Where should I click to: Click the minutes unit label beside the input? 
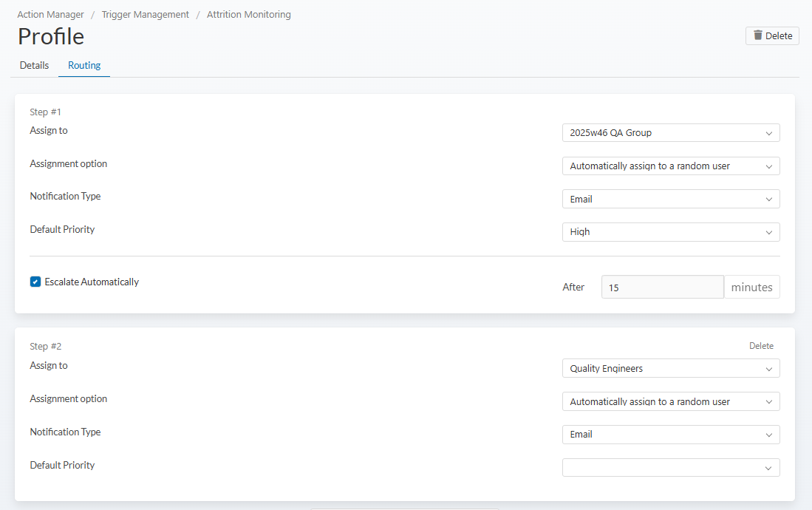coord(751,288)
